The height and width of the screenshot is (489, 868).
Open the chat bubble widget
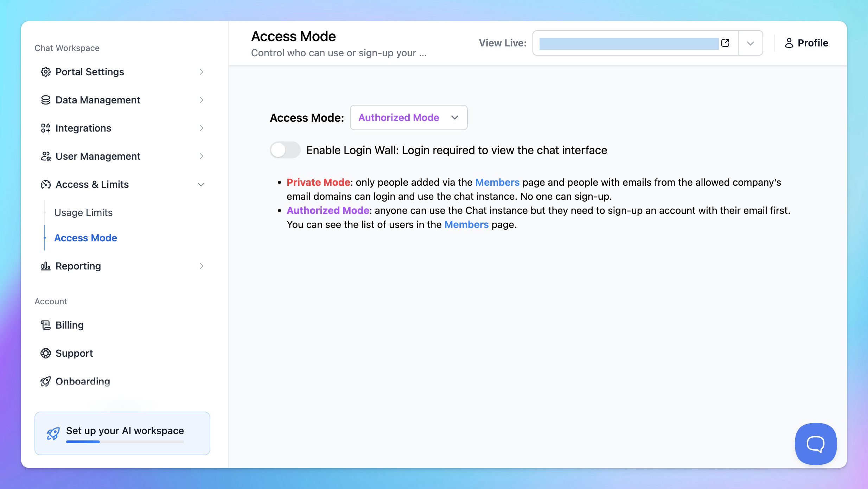click(816, 444)
